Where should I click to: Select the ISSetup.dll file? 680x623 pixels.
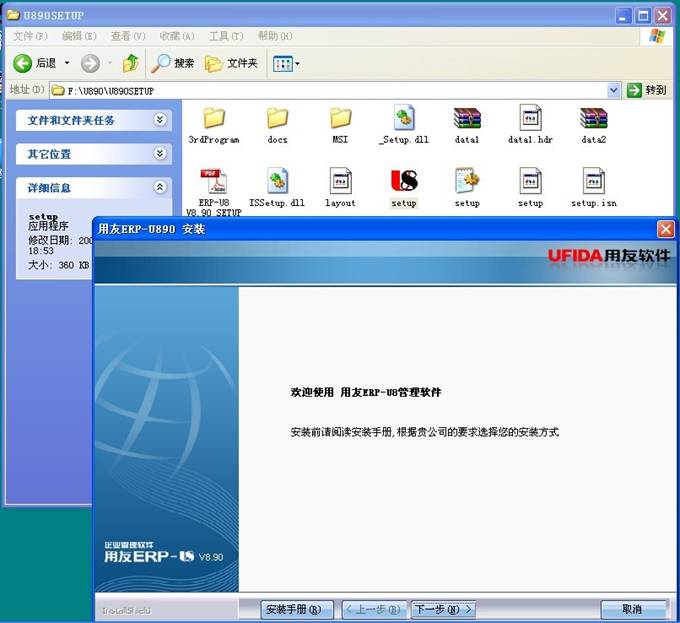(277, 188)
